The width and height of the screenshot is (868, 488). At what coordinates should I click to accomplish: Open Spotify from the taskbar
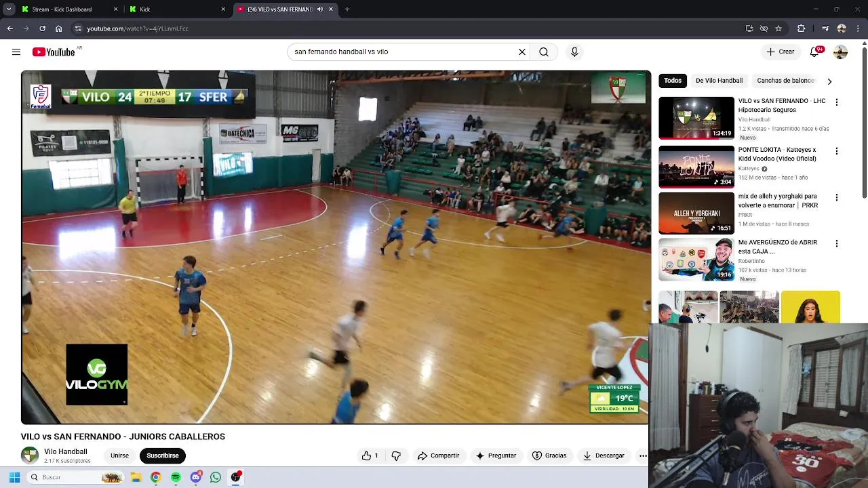pyautogui.click(x=176, y=477)
